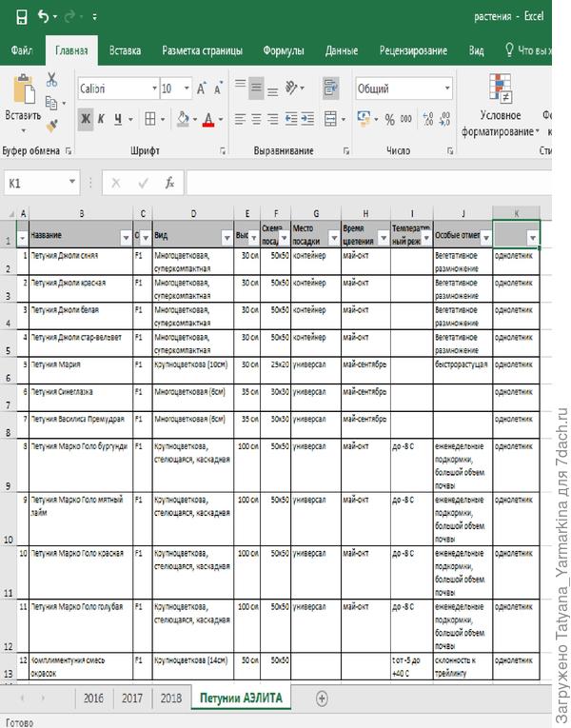Switch to the Вид tab
The width and height of the screenshot is (571, 728).
click(476, 50)
